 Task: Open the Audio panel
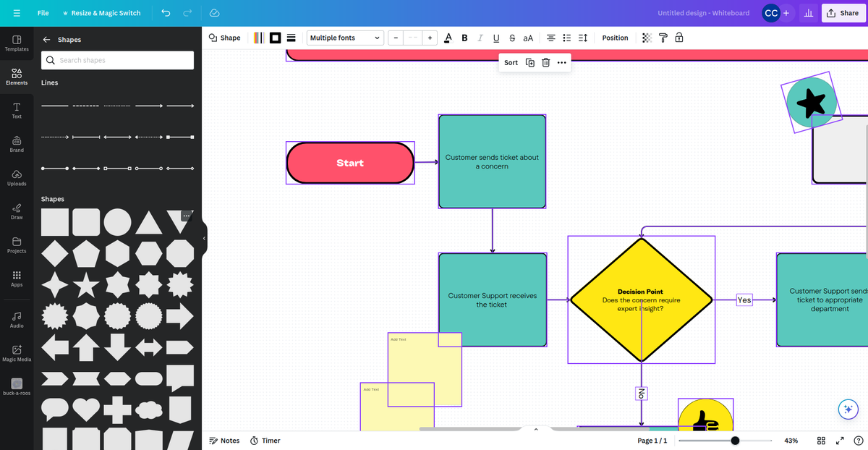[x=17, y=319]
